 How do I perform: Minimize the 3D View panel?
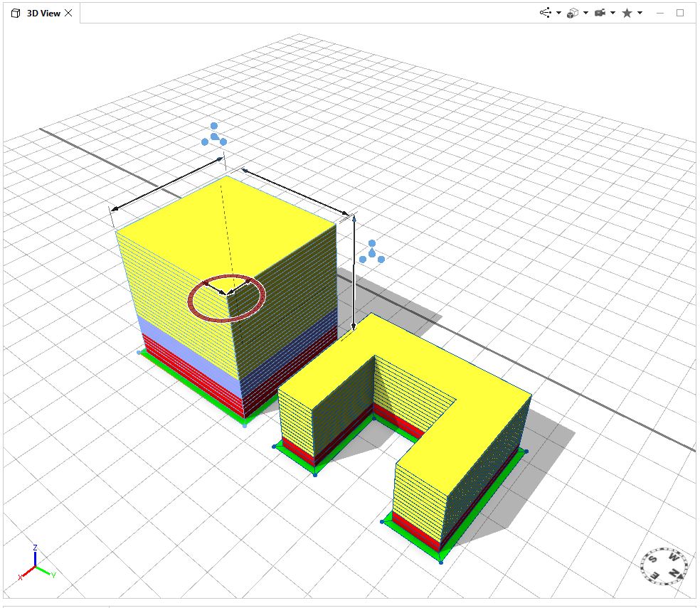click(660, 14)
